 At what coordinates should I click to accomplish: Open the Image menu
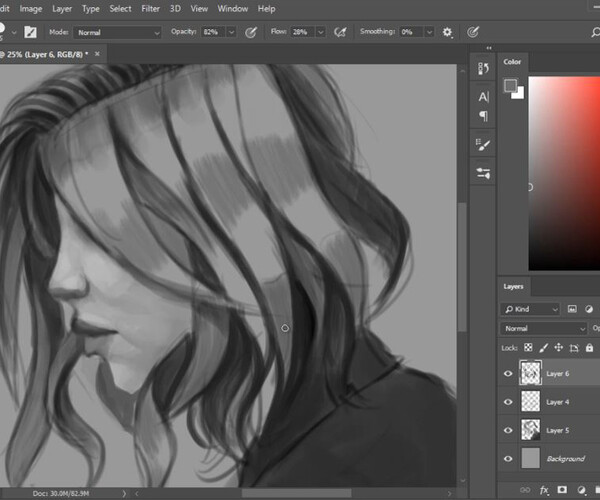click(x=31, y=9)
